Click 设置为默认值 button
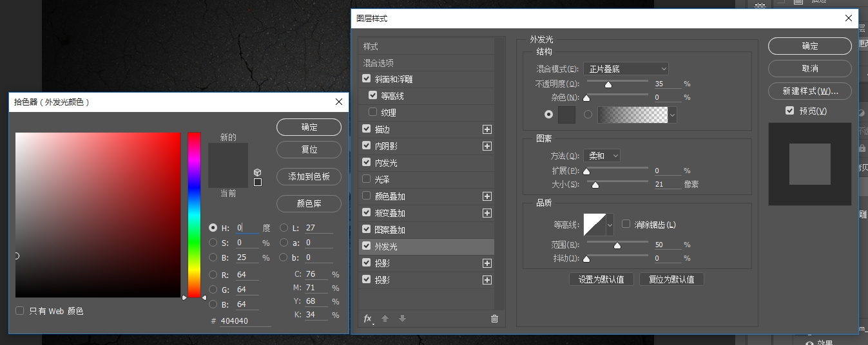Image resolution: width=868 pixels, height=345 pixels. point(601,279)
